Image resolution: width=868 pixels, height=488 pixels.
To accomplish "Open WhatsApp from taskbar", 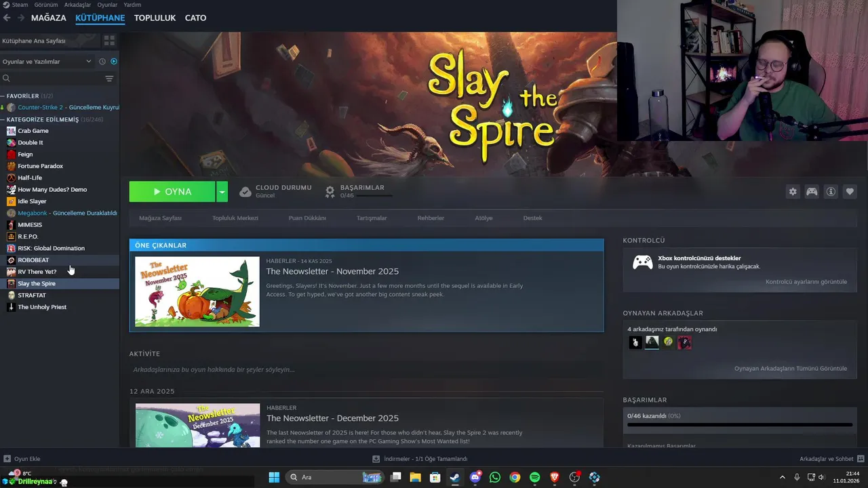I will (x=495, y=477).
